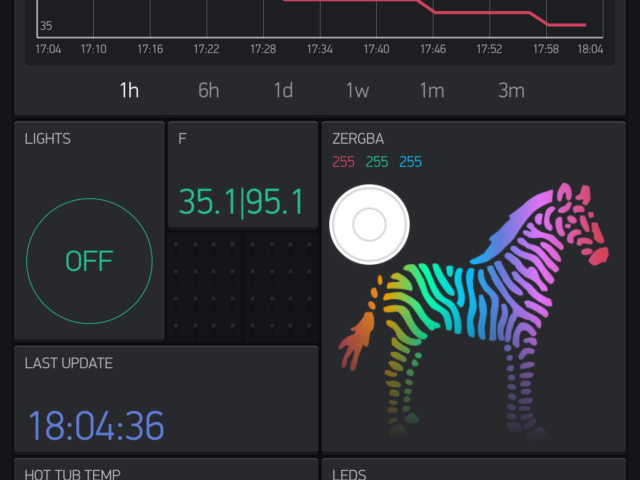Click the blue 255 value
This screenshot has height=480, width=640.
click(x=410, y=162)
